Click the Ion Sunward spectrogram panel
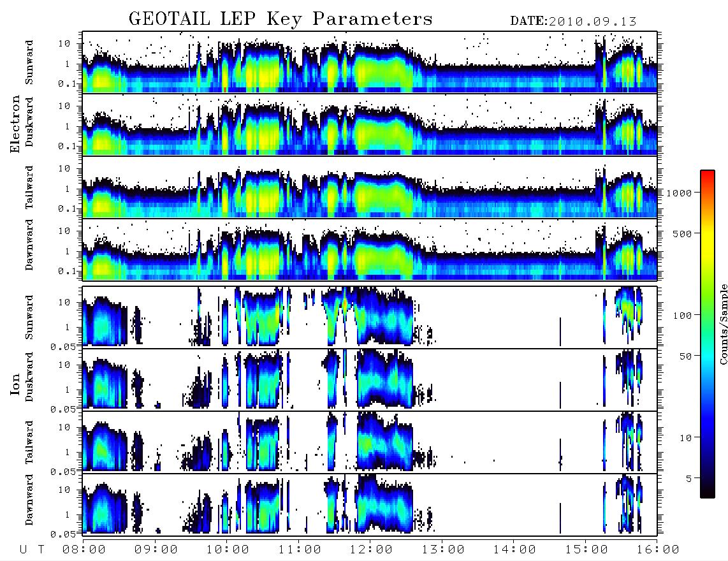The height and width of the screenshot is (561, 728). click(x=370, y=317)
